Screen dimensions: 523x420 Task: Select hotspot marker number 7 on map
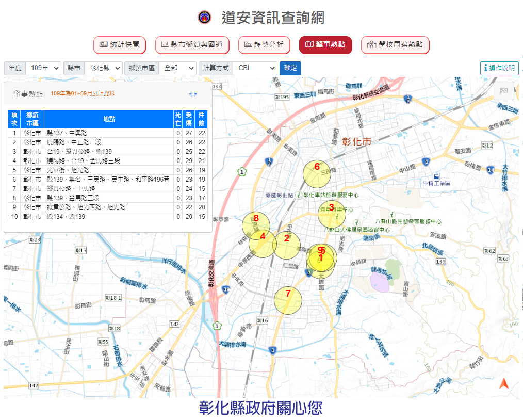click(287, 300)
